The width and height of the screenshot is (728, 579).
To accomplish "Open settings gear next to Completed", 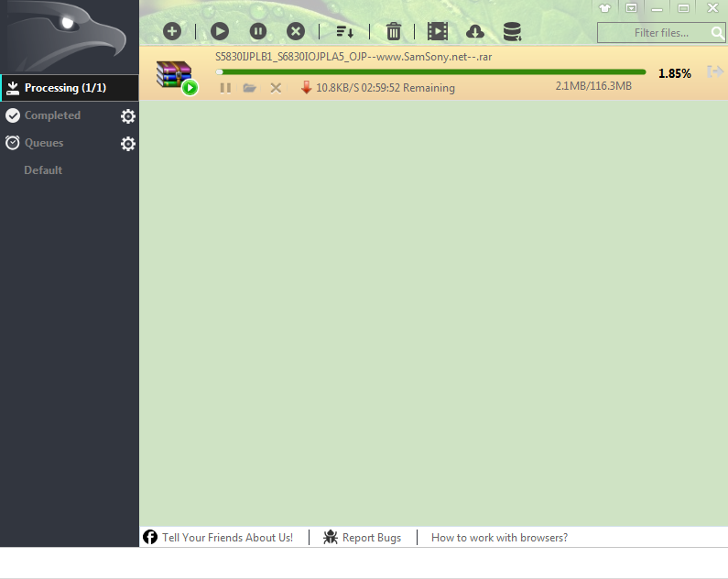I will pos(127,116).
